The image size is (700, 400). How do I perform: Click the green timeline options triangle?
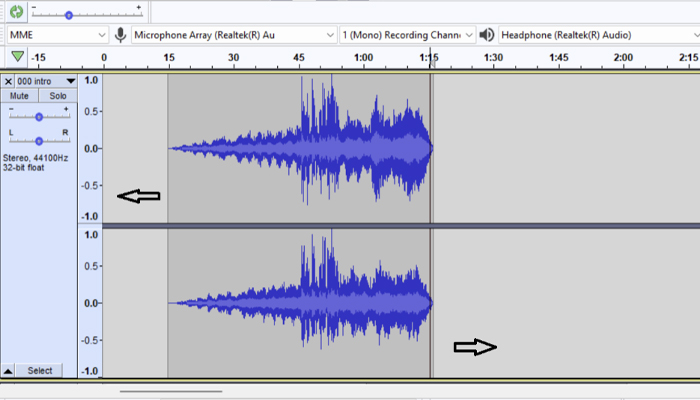point(17,57)
